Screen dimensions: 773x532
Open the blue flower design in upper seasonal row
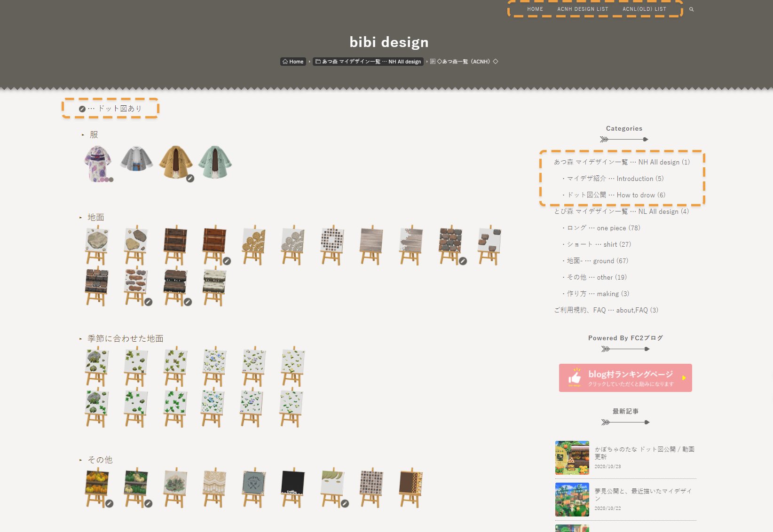pyautogui.click(x=214, y=366)
